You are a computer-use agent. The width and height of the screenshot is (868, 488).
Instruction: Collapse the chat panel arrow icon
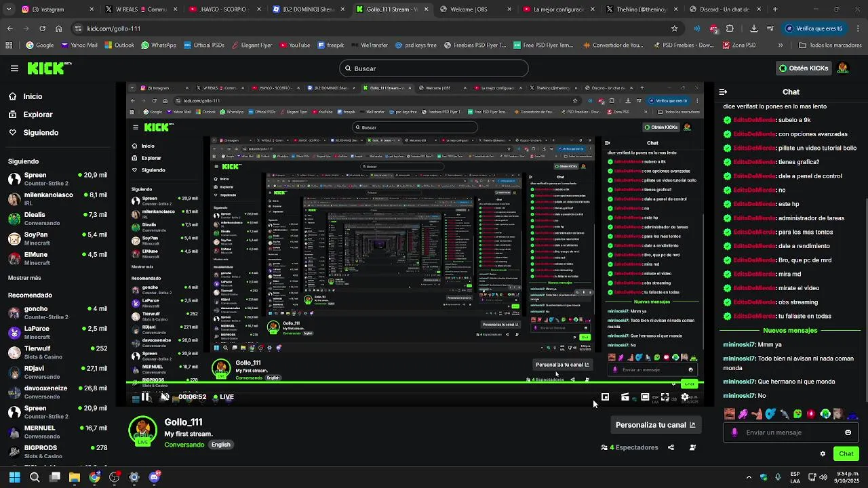[x=723, y=92]
